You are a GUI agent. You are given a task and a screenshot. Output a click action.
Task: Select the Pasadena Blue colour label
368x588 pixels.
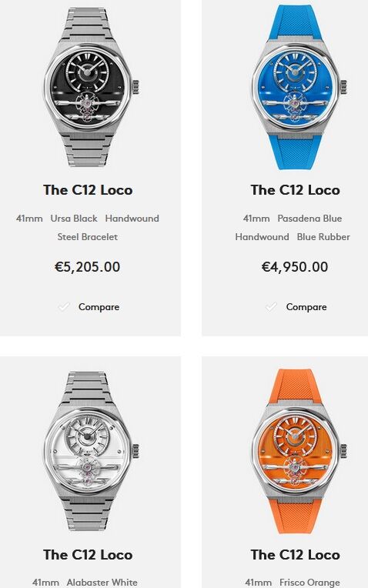(309, 219)
